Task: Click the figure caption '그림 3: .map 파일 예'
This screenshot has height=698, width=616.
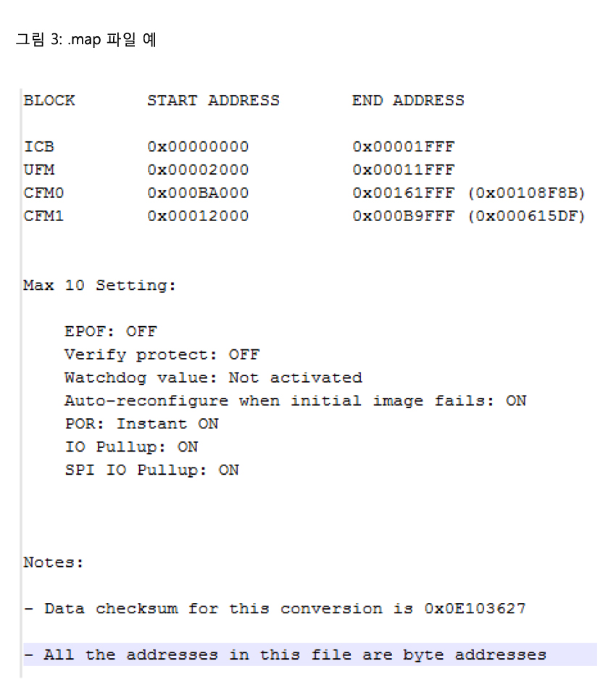Action: (x=86, y=41)
